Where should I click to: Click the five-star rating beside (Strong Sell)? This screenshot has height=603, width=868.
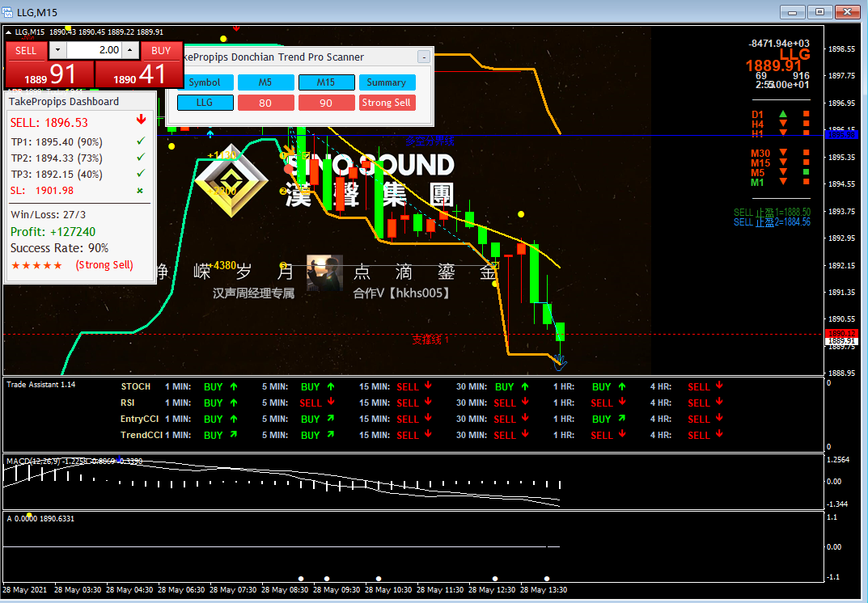[37, 266]
